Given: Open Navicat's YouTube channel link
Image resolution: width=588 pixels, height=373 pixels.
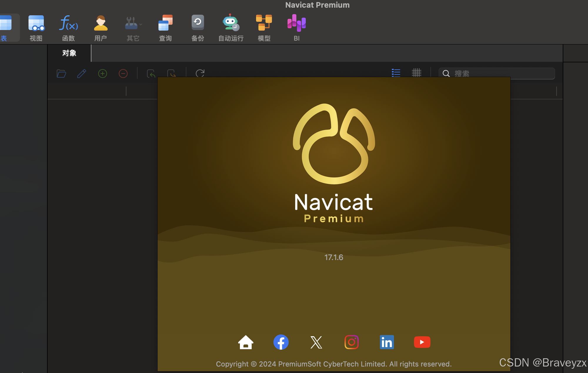Looking at the screenshot, I should pyautogui.click(x=422, y=342).
